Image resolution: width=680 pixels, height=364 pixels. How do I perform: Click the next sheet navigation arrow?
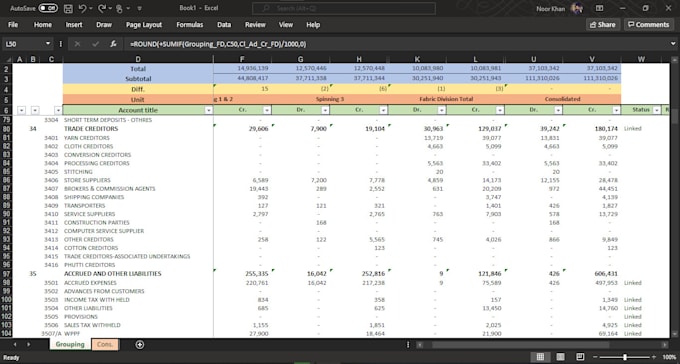tap(29, 344)
